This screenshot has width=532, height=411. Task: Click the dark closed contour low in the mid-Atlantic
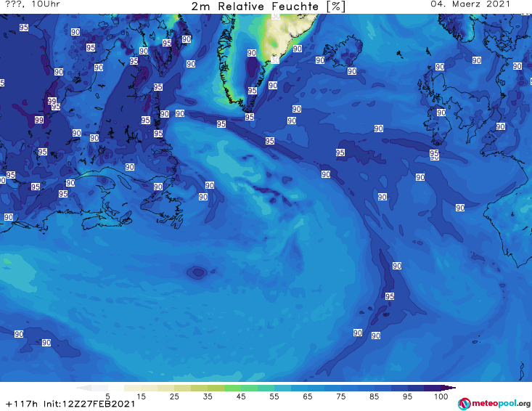[197, 272]
